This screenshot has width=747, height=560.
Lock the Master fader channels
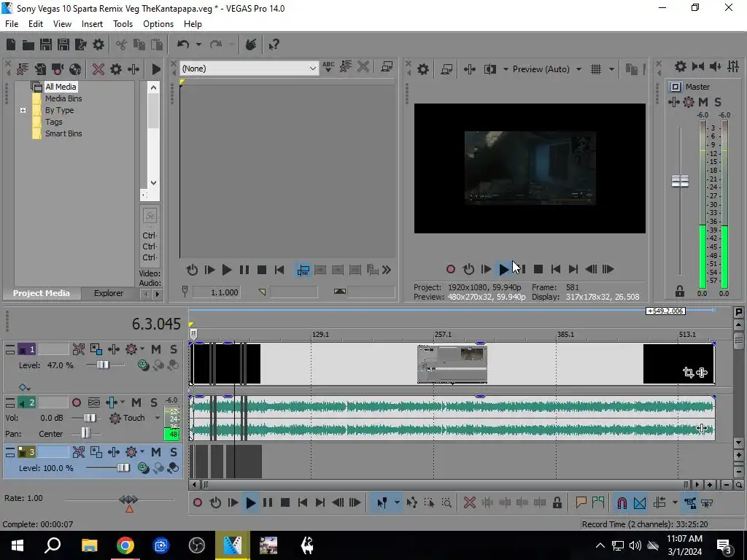(x=680, y=291)
